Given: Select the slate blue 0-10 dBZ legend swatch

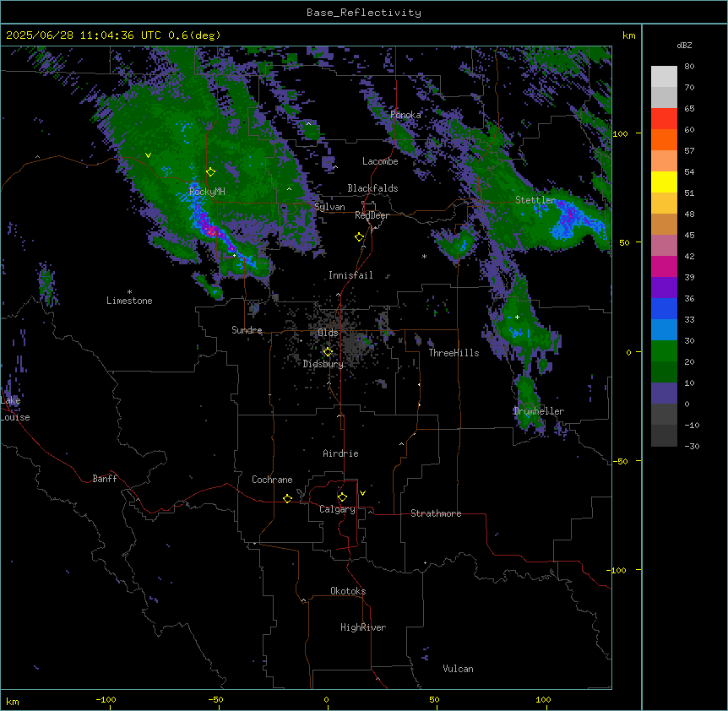Looking at the screenshot, I should point(664,393).
